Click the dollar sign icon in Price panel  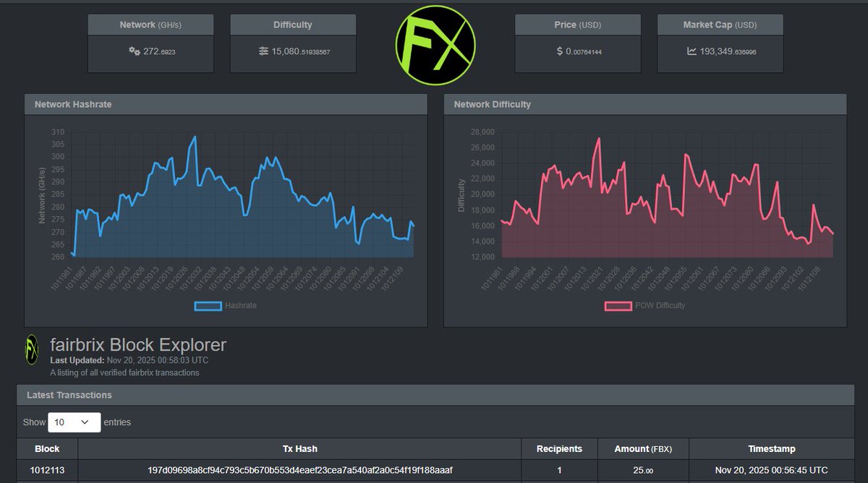pos(560,51)
